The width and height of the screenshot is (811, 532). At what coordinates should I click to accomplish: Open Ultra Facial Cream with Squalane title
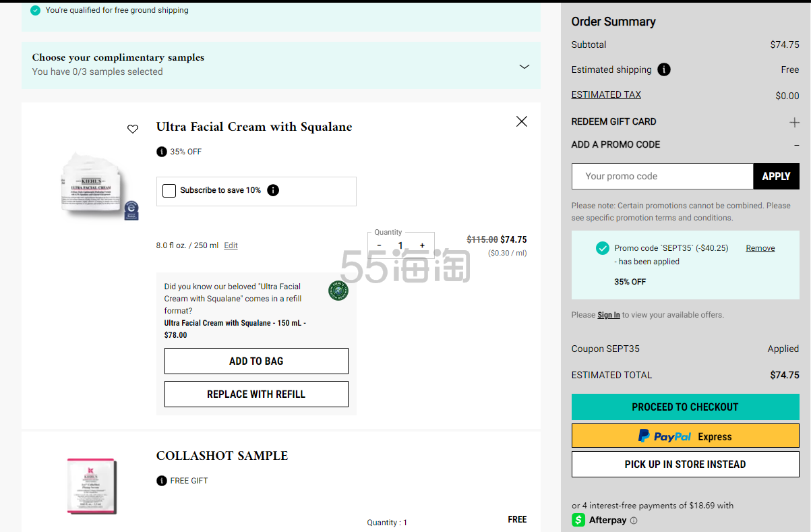click(254, 127)
